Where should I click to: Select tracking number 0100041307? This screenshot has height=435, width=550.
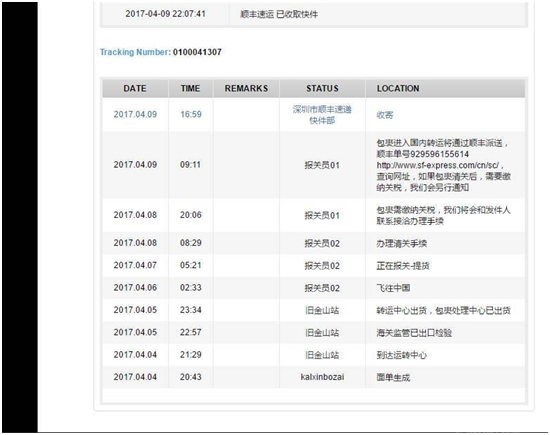pyautogui.click(x=197, y=52)
